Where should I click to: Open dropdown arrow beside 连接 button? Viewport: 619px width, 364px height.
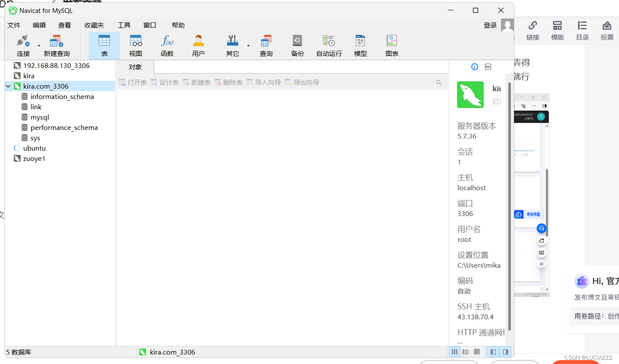[39, 46]
